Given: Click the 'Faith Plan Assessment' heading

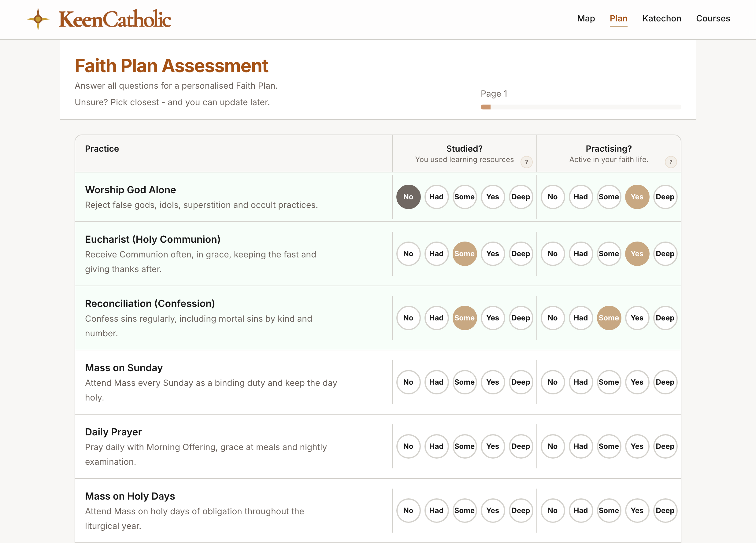Looking at the screenshot, I should 171,66.
